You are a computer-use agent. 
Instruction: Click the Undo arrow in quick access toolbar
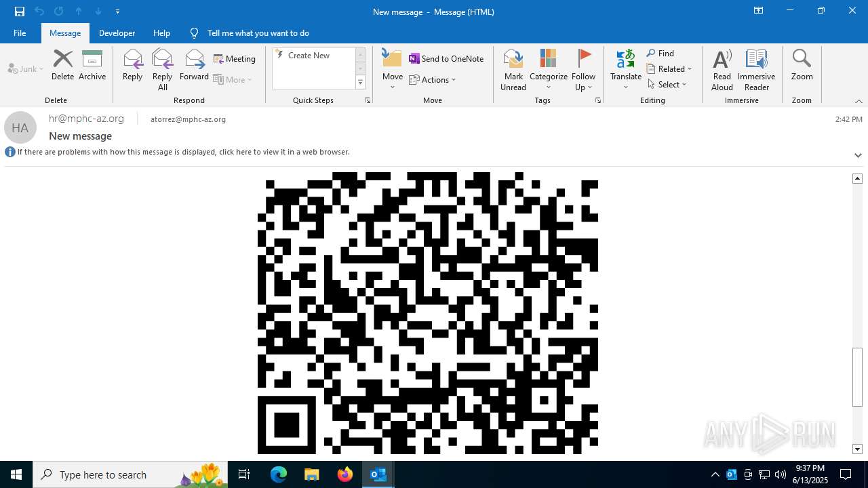(39, 12)
